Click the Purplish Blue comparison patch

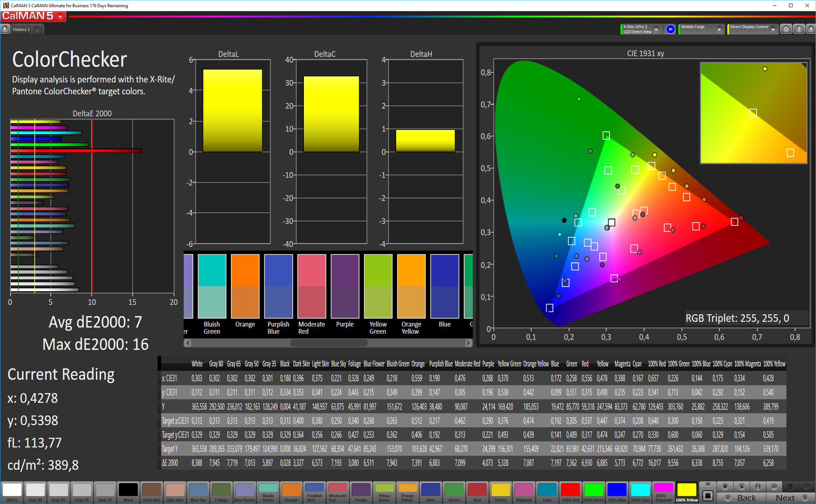278,286
